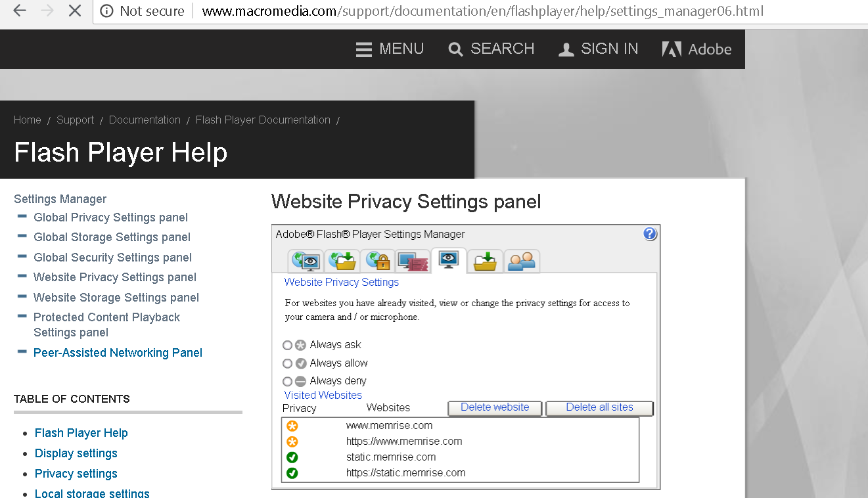Click green check icon beside static.memrise.com
The height and width of the screenshot is (498, 868).
pyautogui.click(x=292, y=457)
